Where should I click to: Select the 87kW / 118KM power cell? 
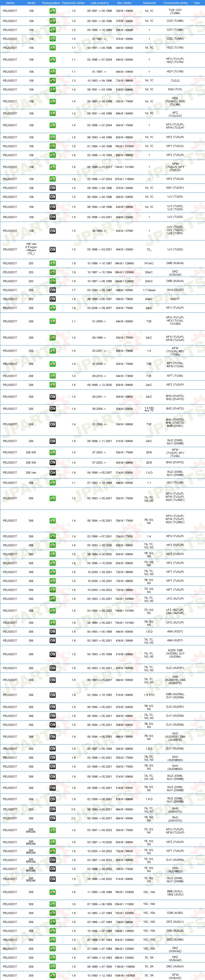[x=124, y=179]
